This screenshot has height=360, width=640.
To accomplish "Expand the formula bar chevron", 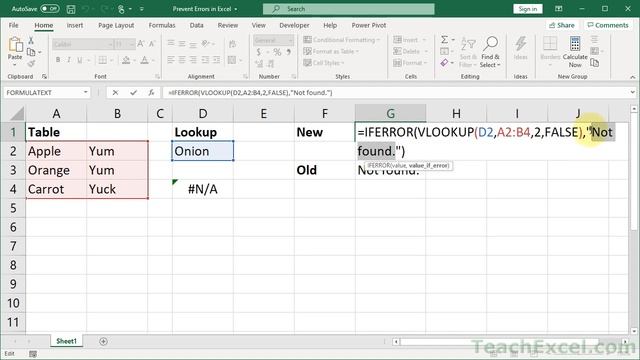I will click(632, 93).
